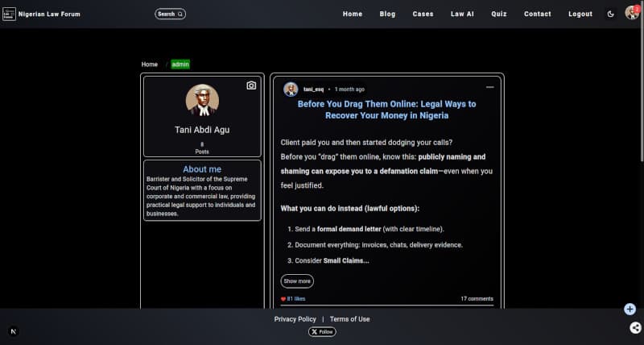Click Tani Abdi Agu profile picture
This screenshot has width=644, height=345.
(202, 100)
